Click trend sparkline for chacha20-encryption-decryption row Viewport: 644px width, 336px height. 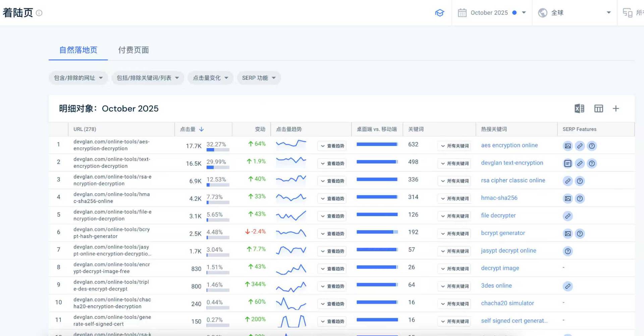(291, 304)
